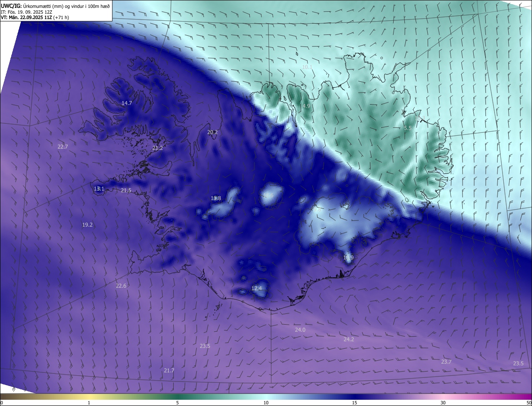Click the 21.2 value label
532x406 pixels.
(158, 148)
